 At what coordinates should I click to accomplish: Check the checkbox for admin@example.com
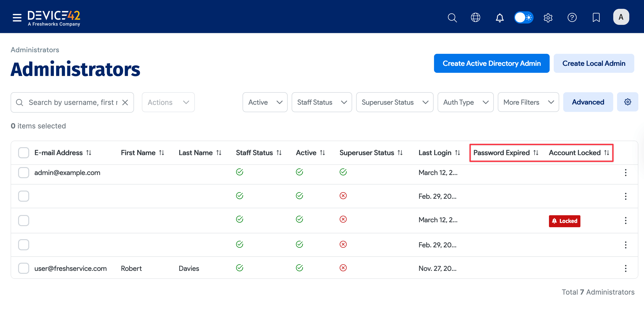pyautogui.click(x=23, y=172)
